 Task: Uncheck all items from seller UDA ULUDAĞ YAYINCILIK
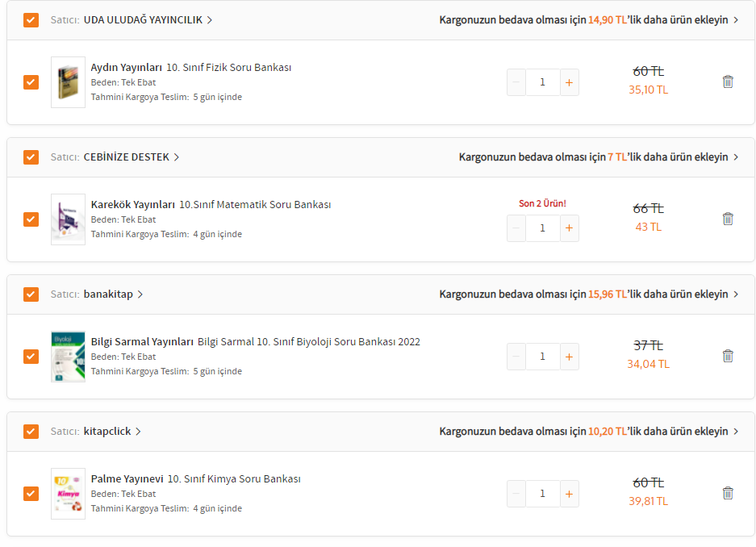pos(31,20)
